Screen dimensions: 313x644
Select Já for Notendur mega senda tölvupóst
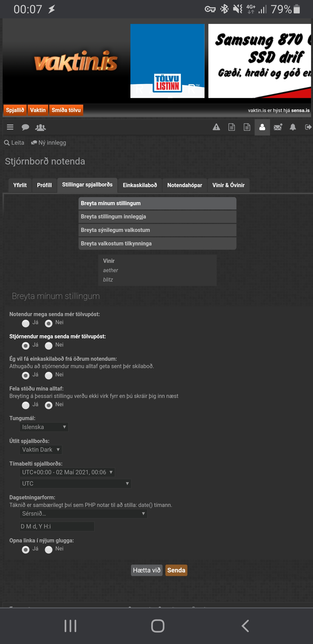pos(26,324)
